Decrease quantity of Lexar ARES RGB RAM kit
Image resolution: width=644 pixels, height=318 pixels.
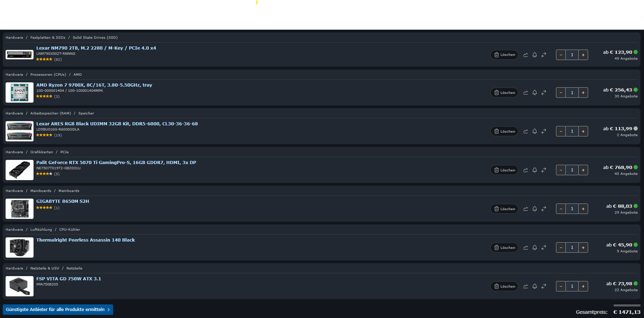click(x=561, y=131)
